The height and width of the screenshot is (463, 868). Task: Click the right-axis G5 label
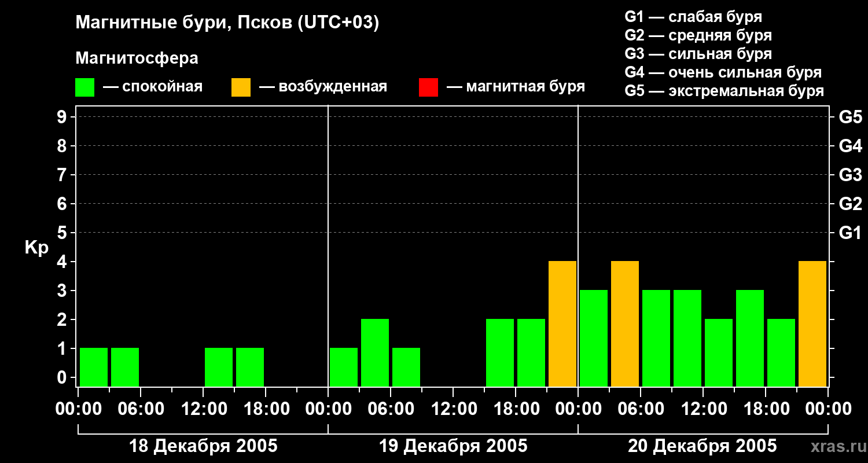pyautogui.click(x=850, y=117)
